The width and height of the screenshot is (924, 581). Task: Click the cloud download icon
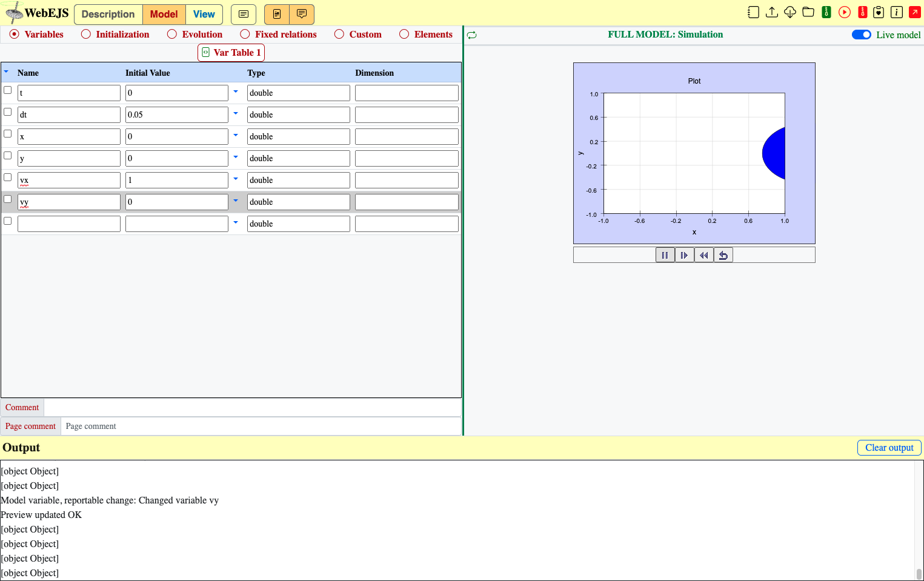tap(790, 12)
